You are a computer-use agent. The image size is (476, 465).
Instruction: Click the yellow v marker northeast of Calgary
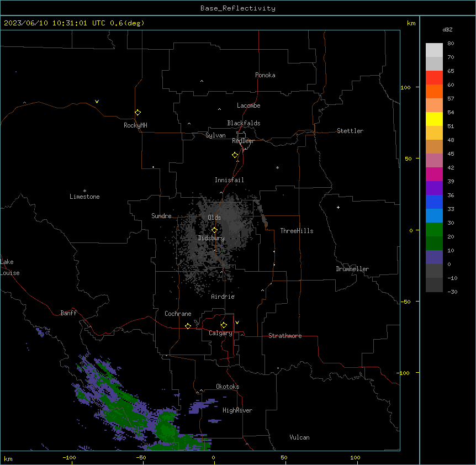pyautogui.click(x=237, y=323)
